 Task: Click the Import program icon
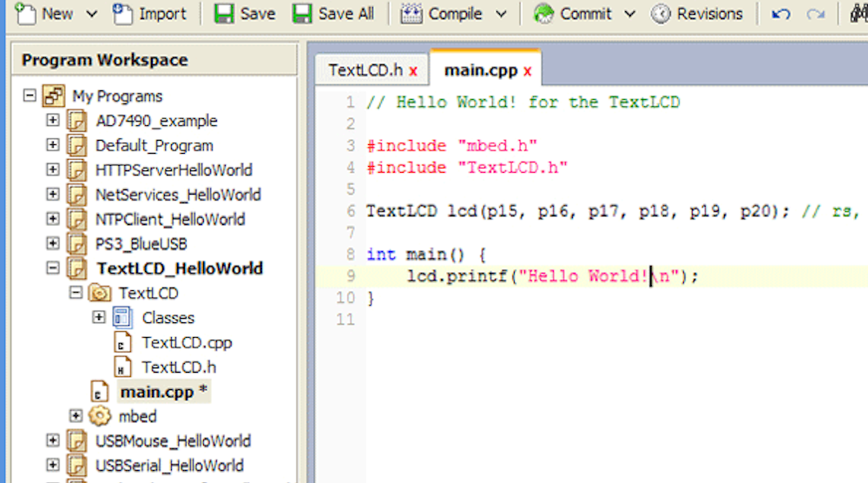[123, 14]
